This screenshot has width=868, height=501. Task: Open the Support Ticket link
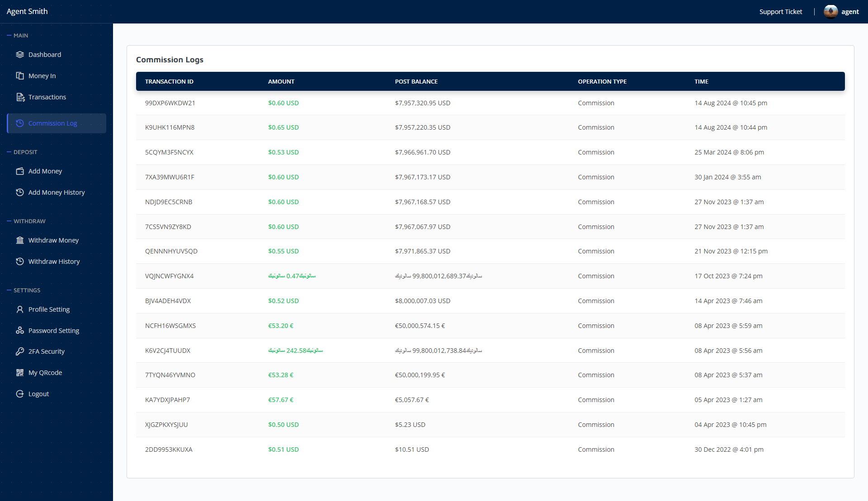tap(781, 11)
